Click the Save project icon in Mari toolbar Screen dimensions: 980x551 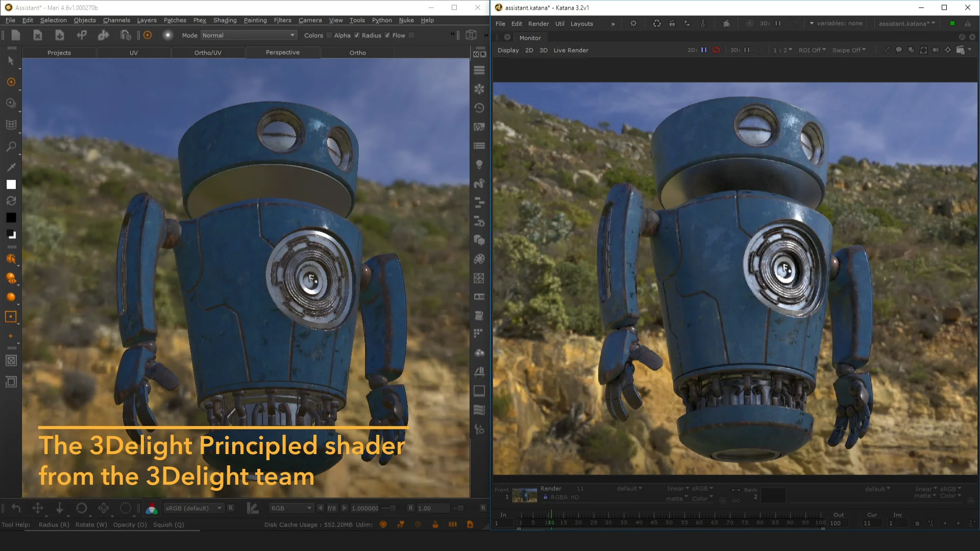pyautogui.click(x=60, y=35)
